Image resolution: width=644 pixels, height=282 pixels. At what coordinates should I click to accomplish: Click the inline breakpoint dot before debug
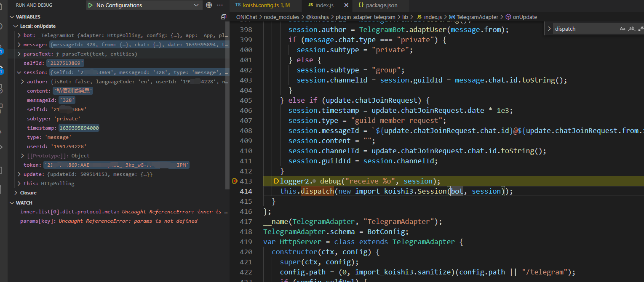click(314, 181)
